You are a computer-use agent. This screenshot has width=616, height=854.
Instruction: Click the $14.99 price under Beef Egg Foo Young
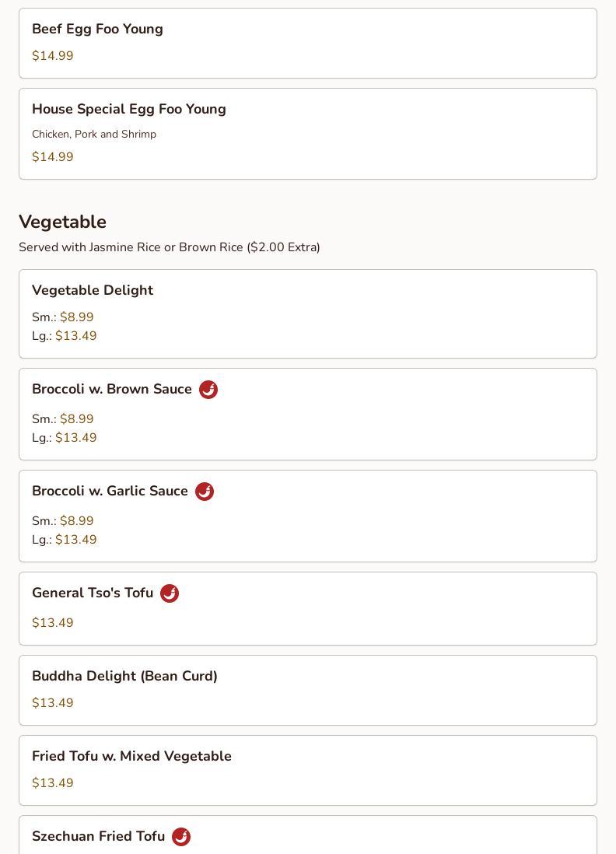(53, 56)
